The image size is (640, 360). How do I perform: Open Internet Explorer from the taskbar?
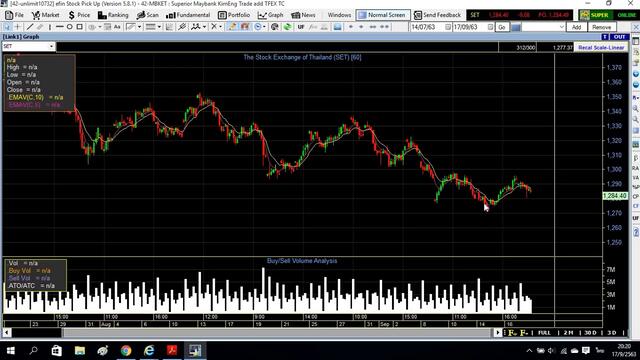click(149, 350)
